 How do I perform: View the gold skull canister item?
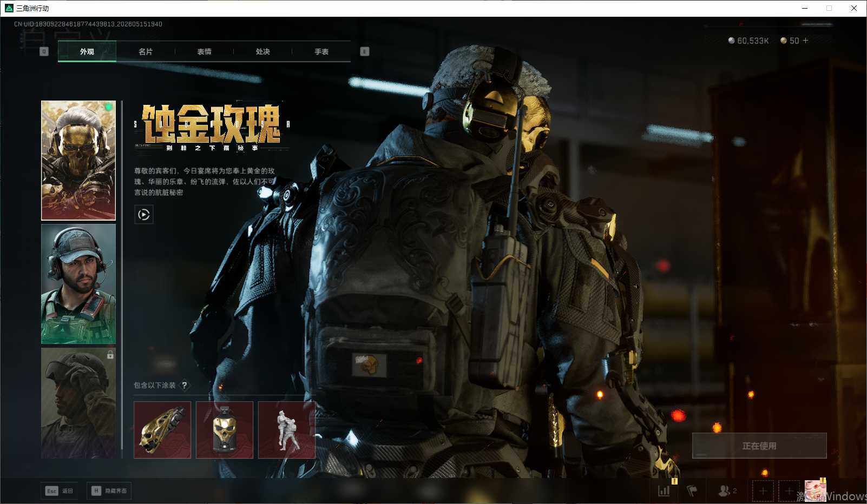click(x=225, y=430)
